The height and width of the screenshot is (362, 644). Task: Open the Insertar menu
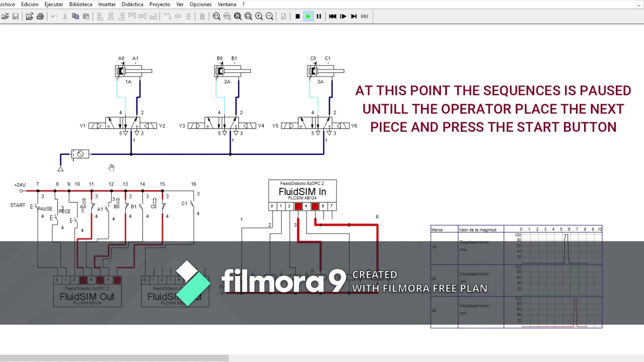[107, 5]
